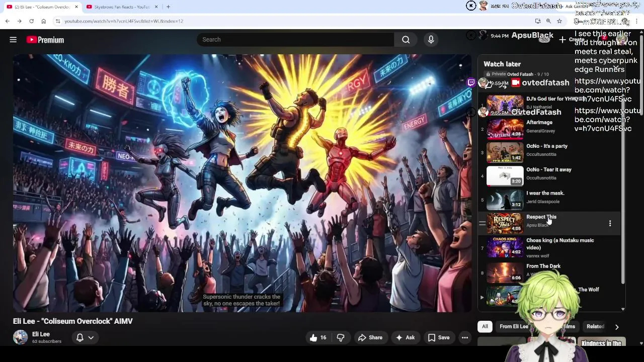Play Choas king Nuxtaku music video

[505, 247]
